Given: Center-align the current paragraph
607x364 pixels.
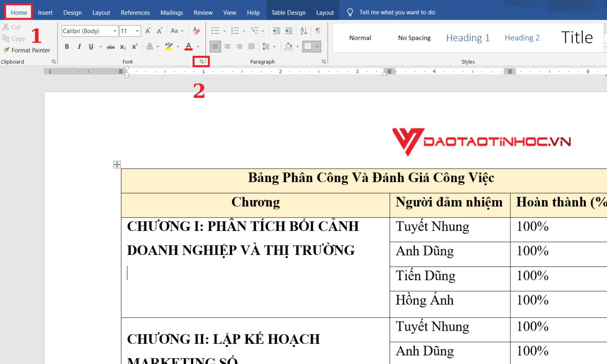Looking at the screenshot, I should [x=227, y=46].
